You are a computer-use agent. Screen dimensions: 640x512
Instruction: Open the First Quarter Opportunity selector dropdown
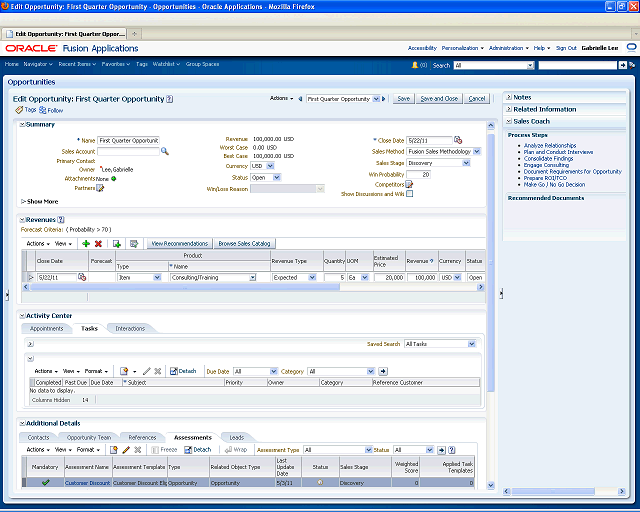click(376, 99)
